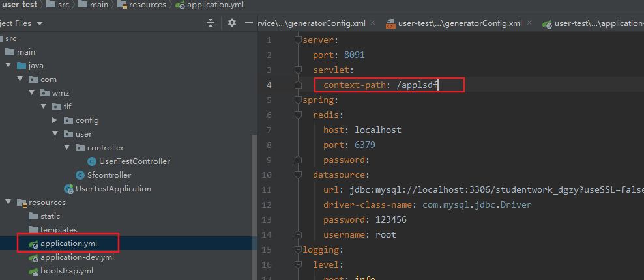This screenshot has height=280, width=644.
Task: Fold the spring block
Action: coord(298,100)
